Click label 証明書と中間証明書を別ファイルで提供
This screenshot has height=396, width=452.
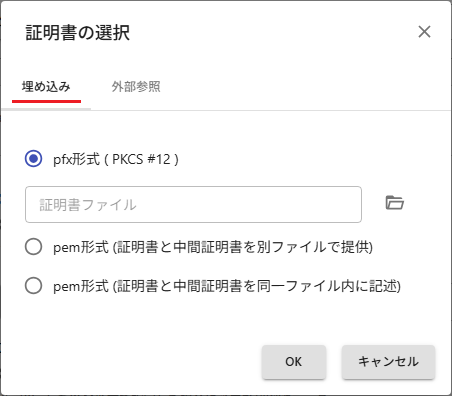pyautogui.click(x=243, y=247)
